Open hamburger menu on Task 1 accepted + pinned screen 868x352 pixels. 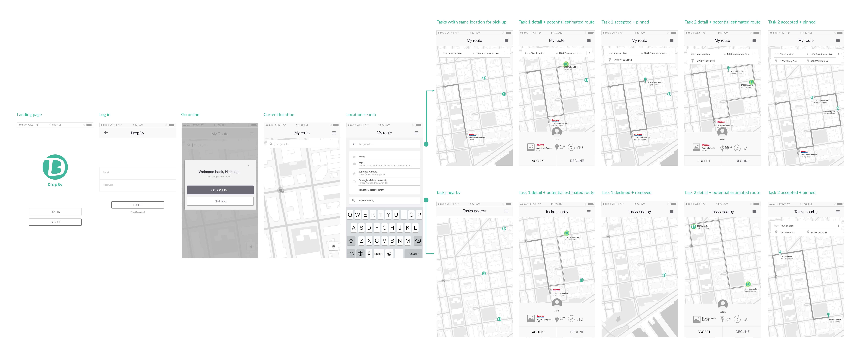(x=671, y=40)
